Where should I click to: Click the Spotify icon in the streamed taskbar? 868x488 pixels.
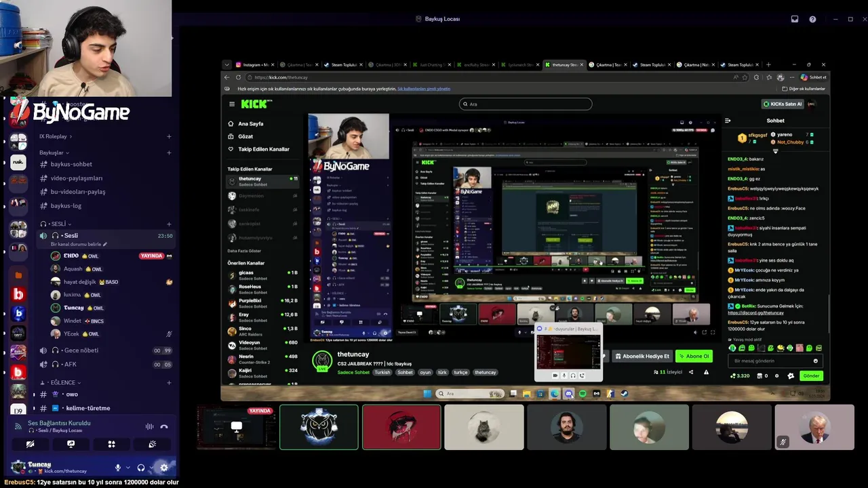[x=583, y=393]
